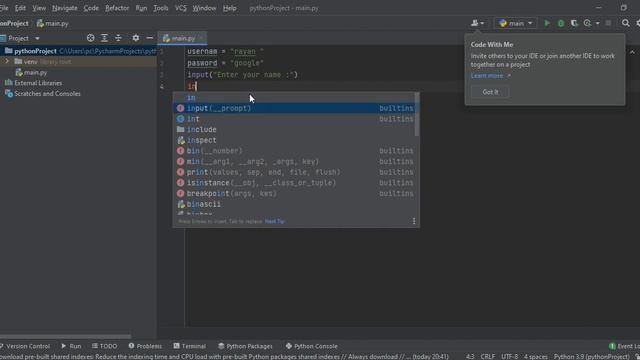
Task: Choose the int completion suggestion
Action: pos(295,119)
